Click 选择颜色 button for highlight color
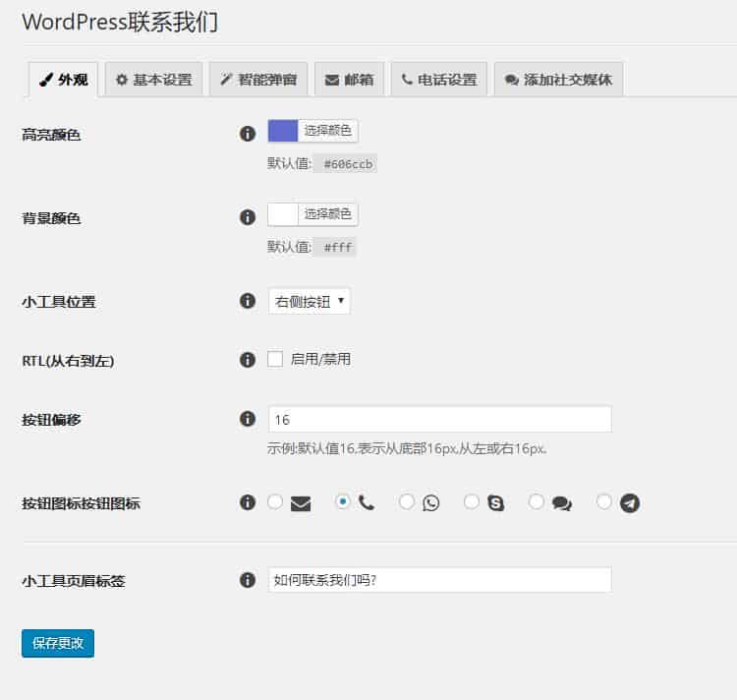 (x=327, y=130)
